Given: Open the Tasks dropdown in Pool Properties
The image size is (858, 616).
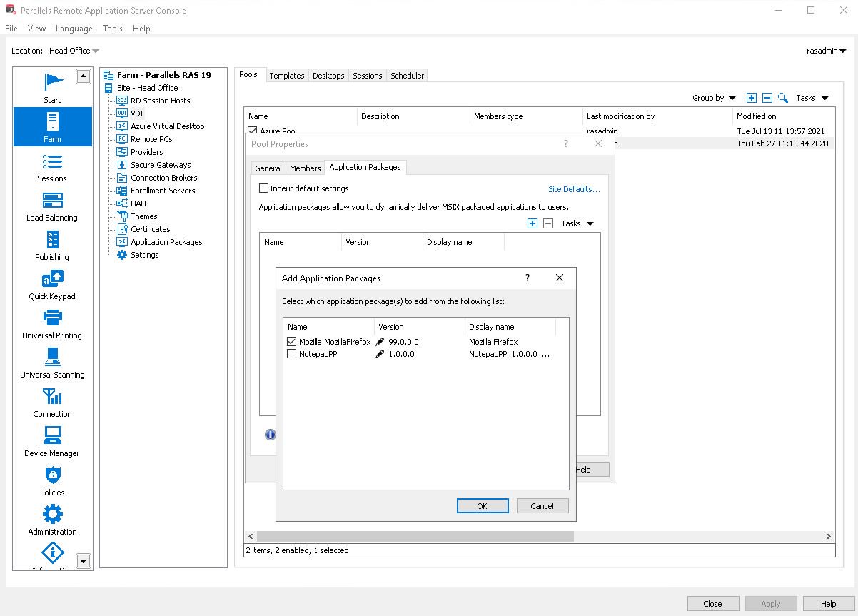Looking at the screenshot, I should (577, 223).
